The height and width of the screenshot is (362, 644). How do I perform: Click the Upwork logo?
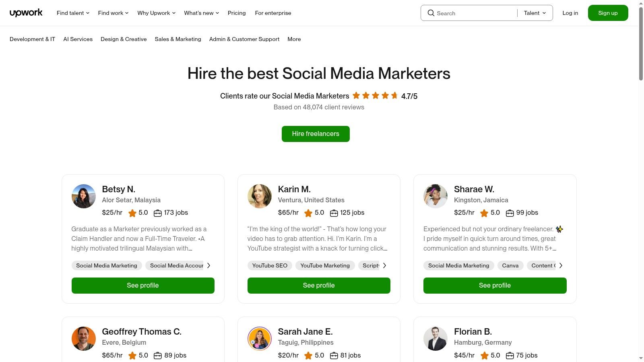tap(26, 13)
